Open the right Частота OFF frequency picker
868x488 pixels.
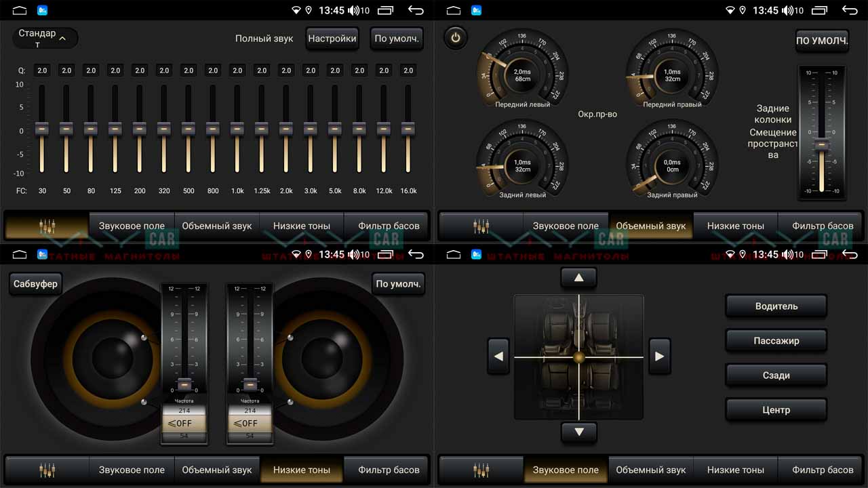[250, 424]
